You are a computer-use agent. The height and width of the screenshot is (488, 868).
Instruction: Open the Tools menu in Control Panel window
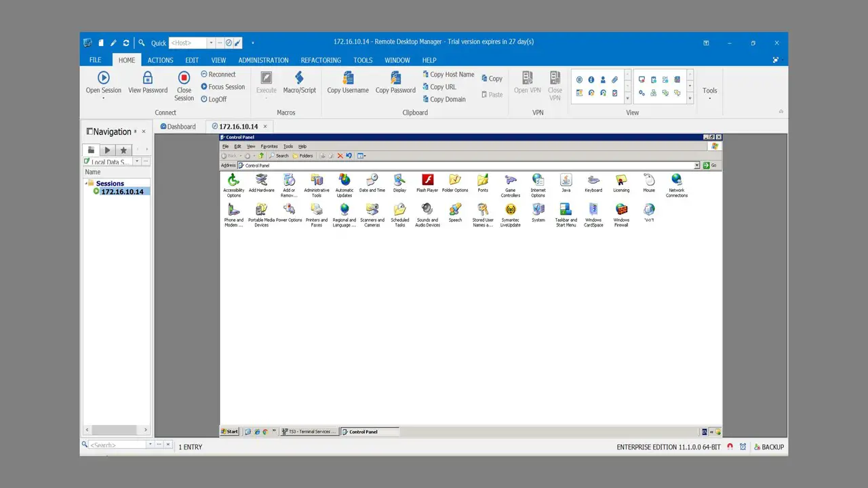[288, 146]
